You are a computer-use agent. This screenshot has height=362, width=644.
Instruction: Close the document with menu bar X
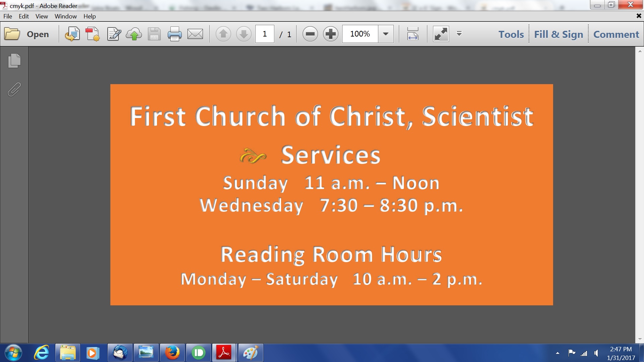(x=639, y=16)
